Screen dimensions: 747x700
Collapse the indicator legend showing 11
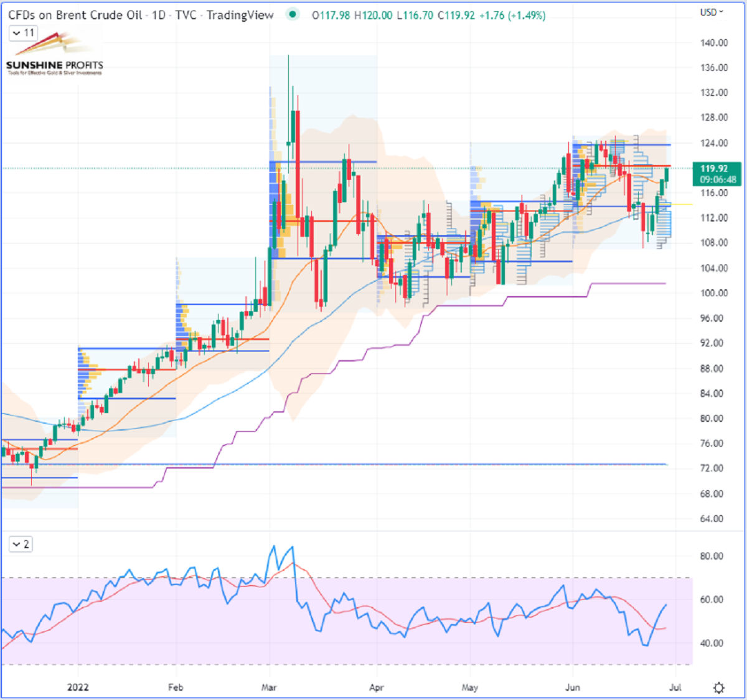[23, 33]
